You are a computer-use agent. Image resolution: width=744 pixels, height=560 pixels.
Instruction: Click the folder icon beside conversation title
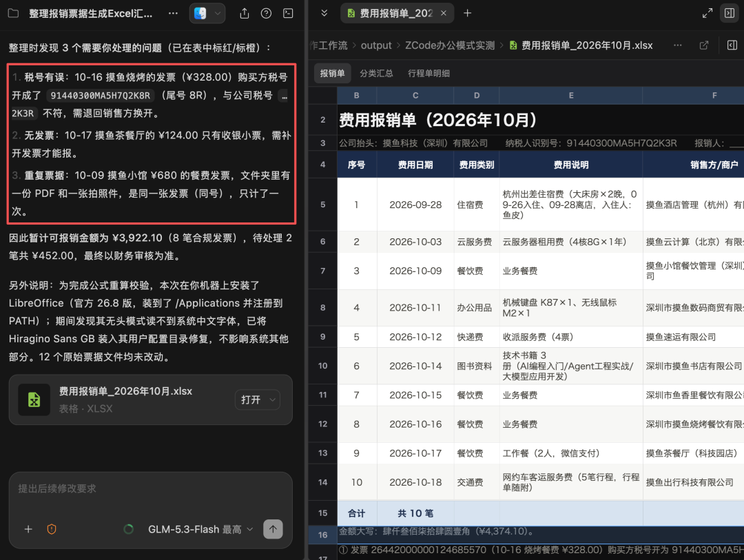[x=13, y=13]
